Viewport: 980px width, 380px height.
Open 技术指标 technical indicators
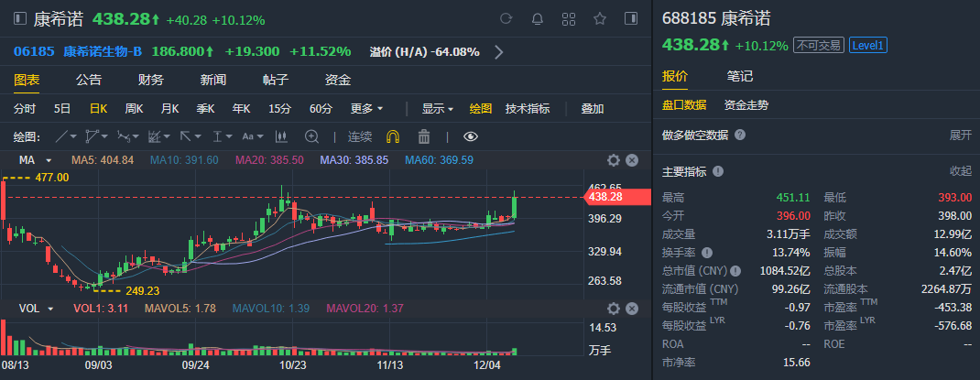(528, 108)
